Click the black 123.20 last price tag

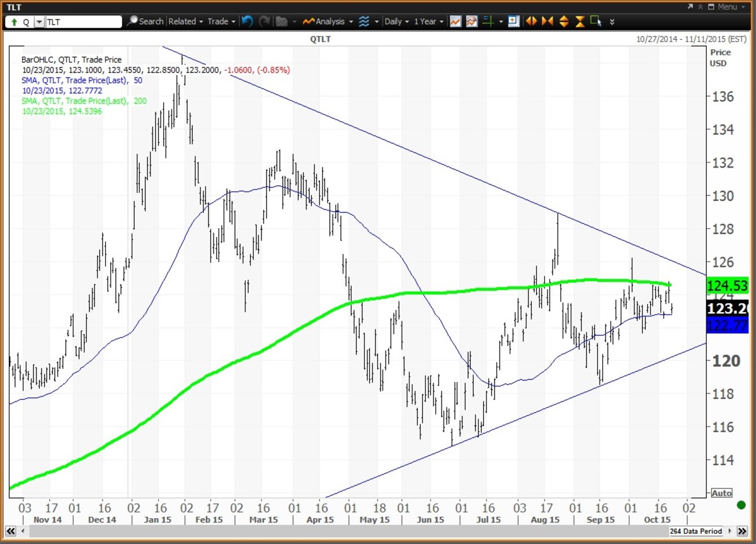(727, 309)
